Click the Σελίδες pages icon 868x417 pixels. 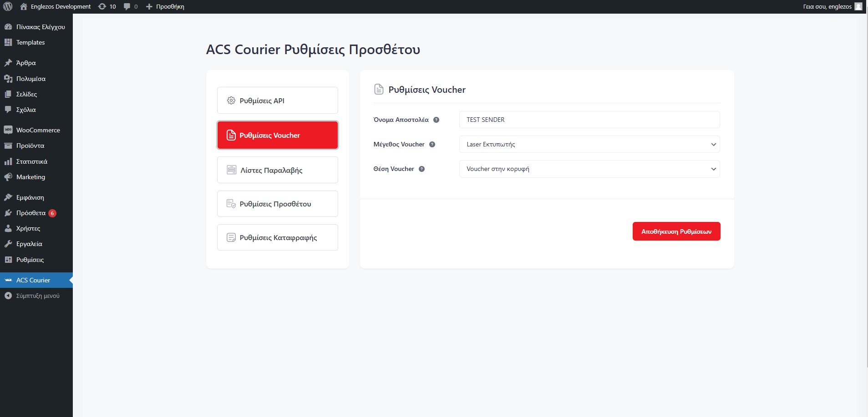click(x=8, y=94)
